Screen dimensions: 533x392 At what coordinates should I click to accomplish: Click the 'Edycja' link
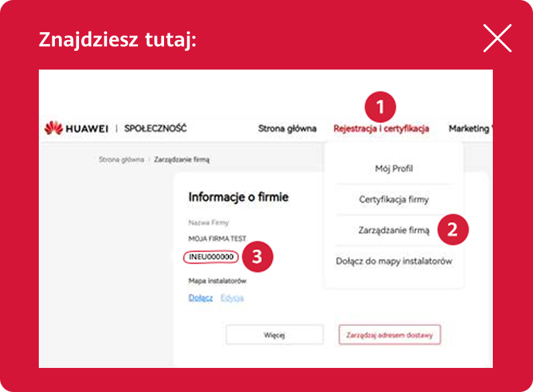click(x=232, y=298)
